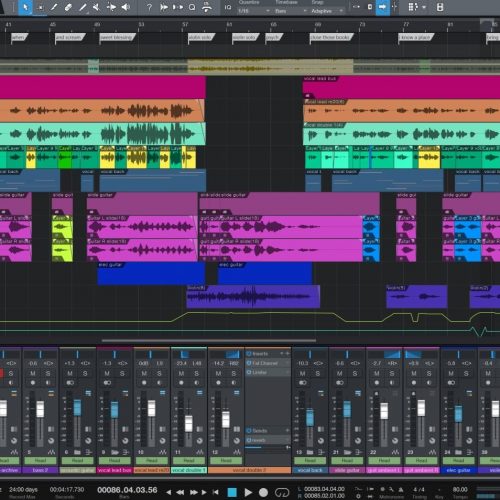Screen dimensions: 500x500
Task: Click the Q quantize icon
Action: tap(192, 7)
